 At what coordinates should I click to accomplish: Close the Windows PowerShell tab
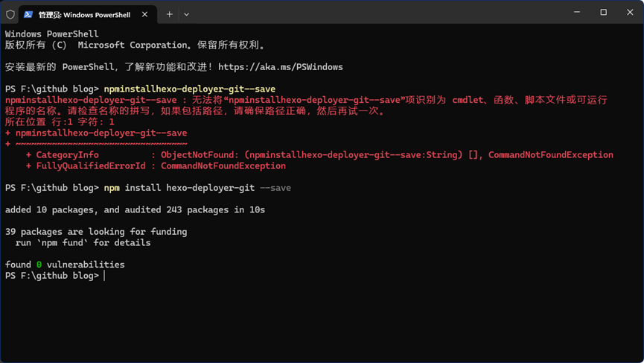[144, 14]
